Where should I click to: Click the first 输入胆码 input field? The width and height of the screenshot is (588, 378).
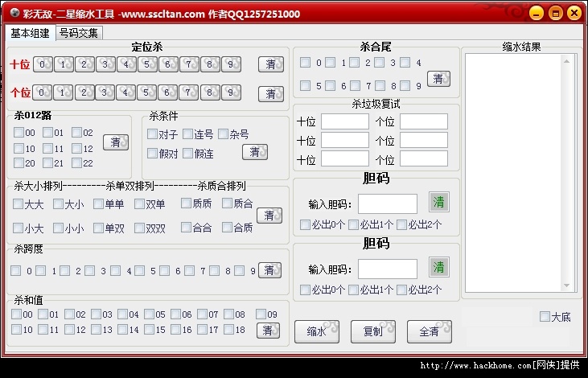click(388, 204)
